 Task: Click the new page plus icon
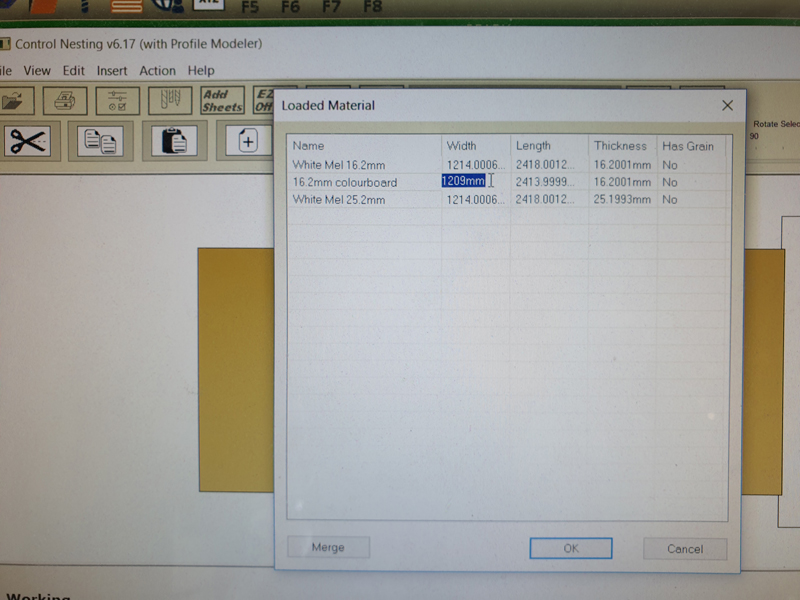247,141
